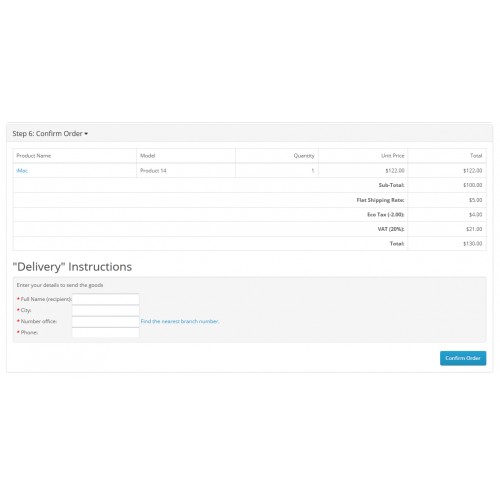The image size is (500, 500).
Task: Click the Full Name (recipient) input field
Action: tap(105, 299)
